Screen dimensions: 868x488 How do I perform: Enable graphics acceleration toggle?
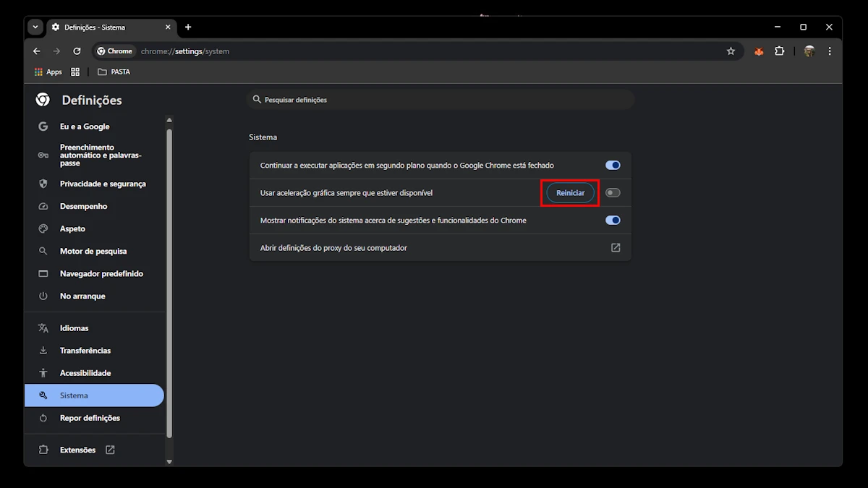click(613, 193)
